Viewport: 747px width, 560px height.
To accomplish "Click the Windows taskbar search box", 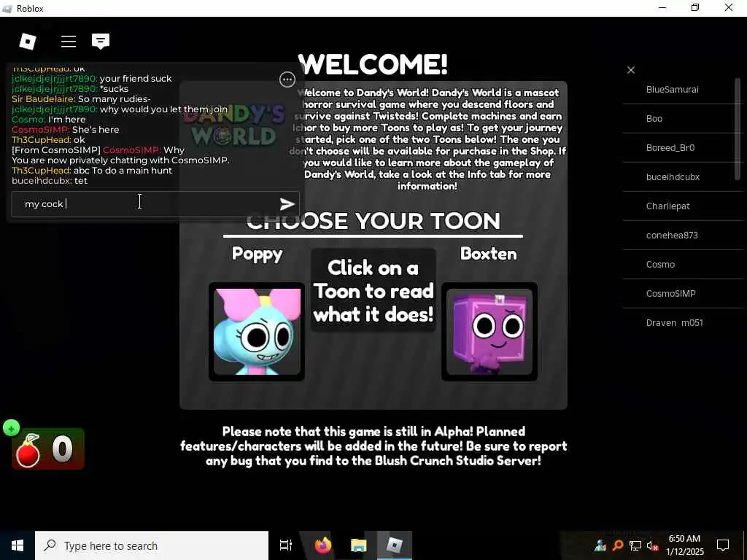I will click(x=152, y=545).
